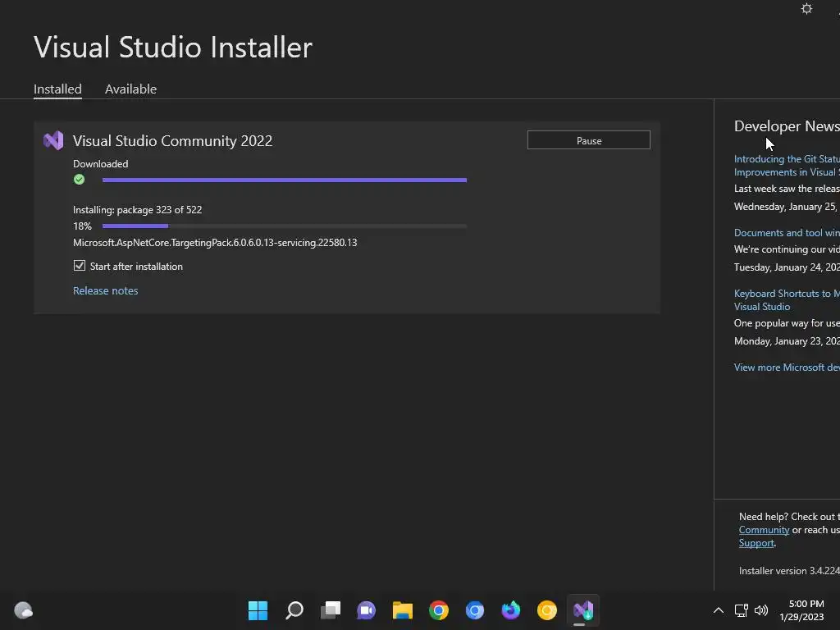Click the AspNetCore.TargetingPack package name text
840x630 pixels.
click(x=215, y=243)
